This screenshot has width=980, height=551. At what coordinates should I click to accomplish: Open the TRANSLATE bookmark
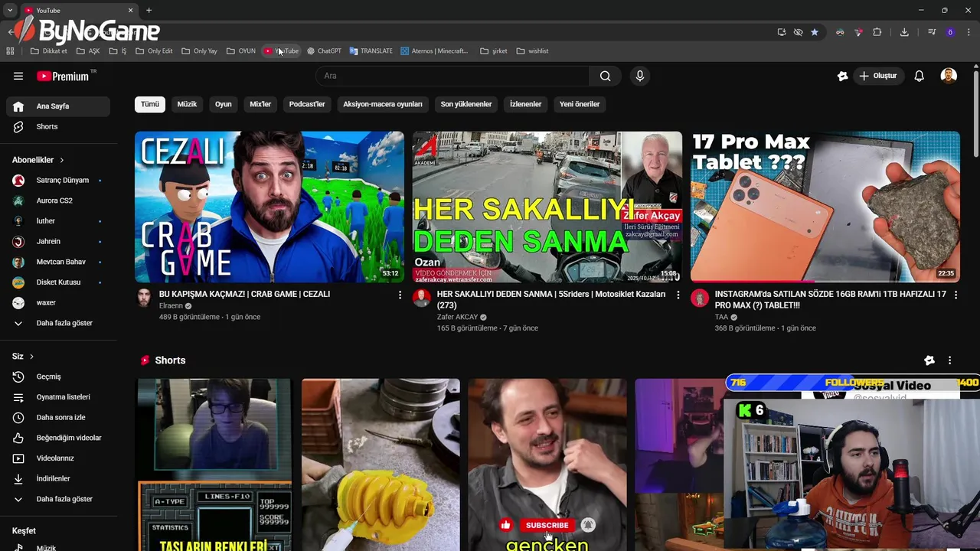tap(371, 51)
